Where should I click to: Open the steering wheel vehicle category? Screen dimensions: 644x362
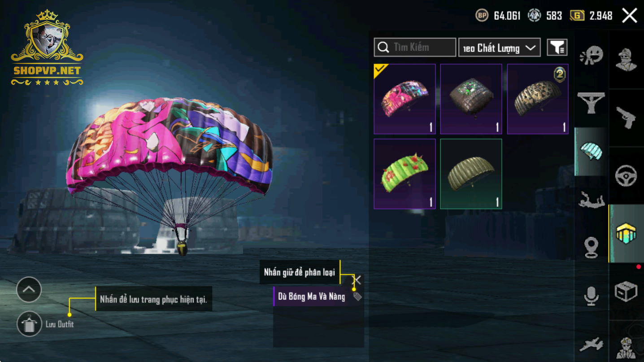coord(626,175)
